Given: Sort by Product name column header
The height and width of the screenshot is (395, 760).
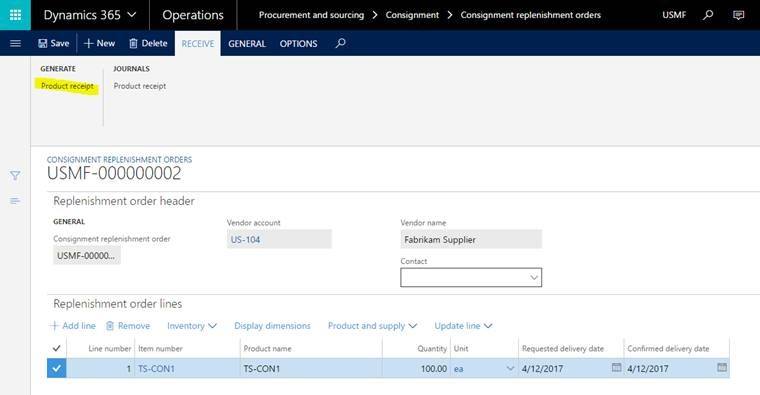Looking at the screenshot, I should pyautogui.click(x=267, y=348).
